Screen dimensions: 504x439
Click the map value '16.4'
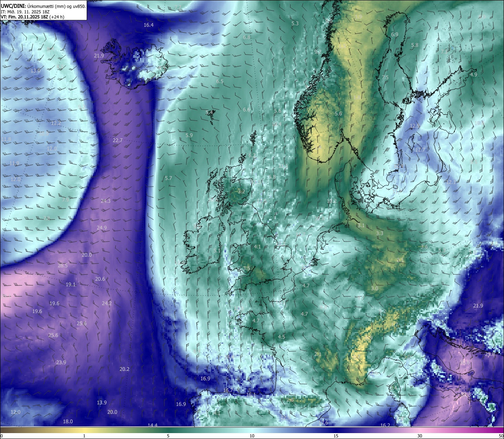[x=148, y=25]
